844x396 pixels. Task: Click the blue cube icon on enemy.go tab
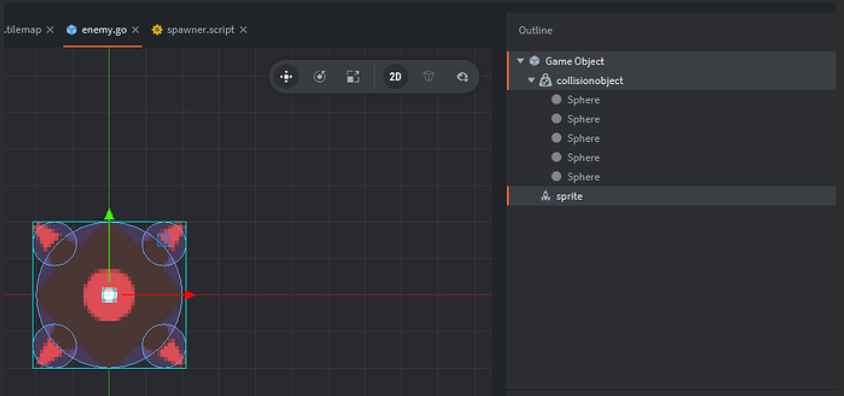tap(72, 30)
